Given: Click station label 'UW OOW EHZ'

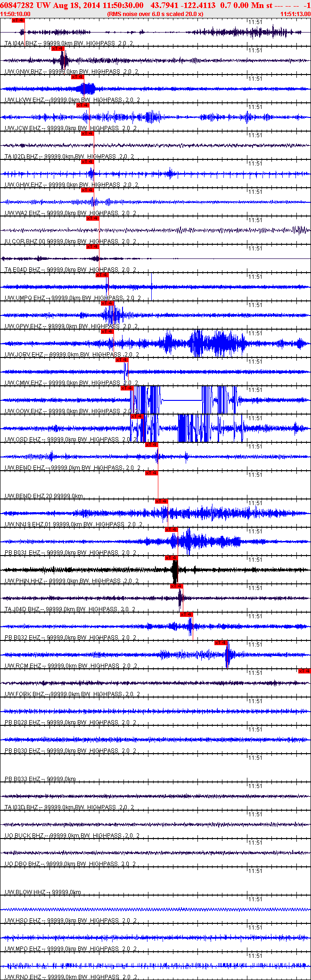Looking at the screenshot, I should point(24,411).
